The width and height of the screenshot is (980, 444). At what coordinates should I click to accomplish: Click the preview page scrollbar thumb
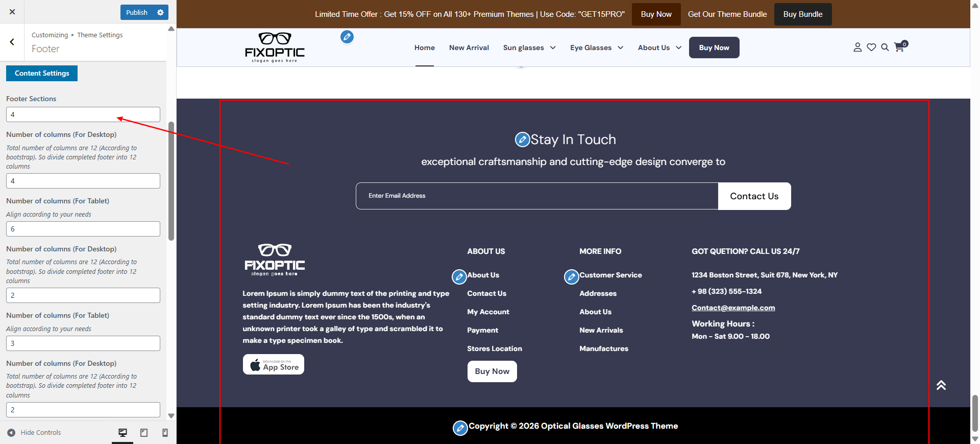pyautogui.click(x=975, y=413)
